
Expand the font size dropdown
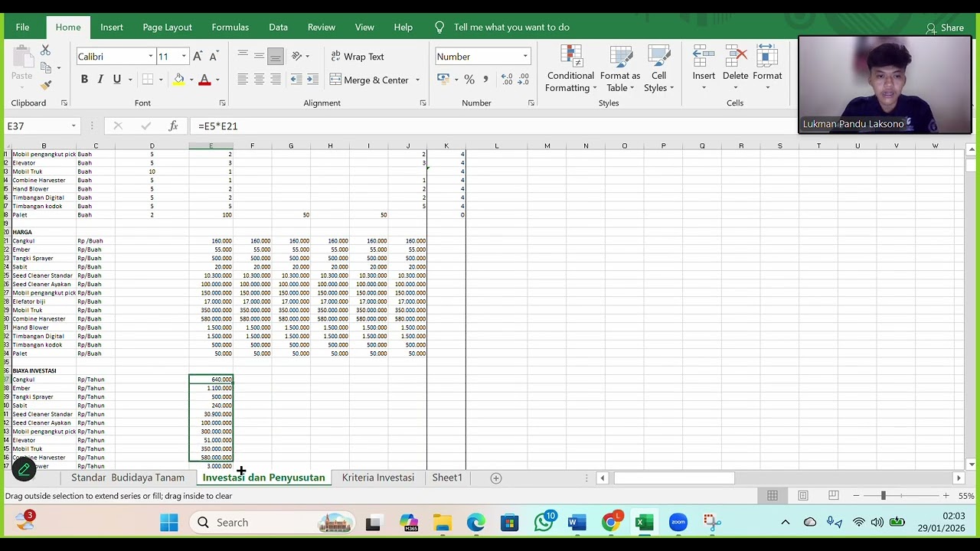(x=184, y=57)
